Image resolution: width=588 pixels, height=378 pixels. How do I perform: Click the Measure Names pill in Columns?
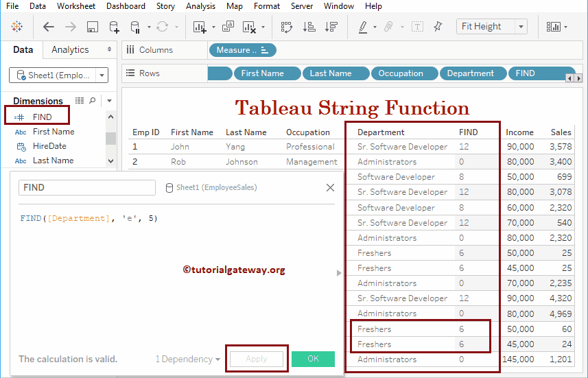click(x=243, y=50)
